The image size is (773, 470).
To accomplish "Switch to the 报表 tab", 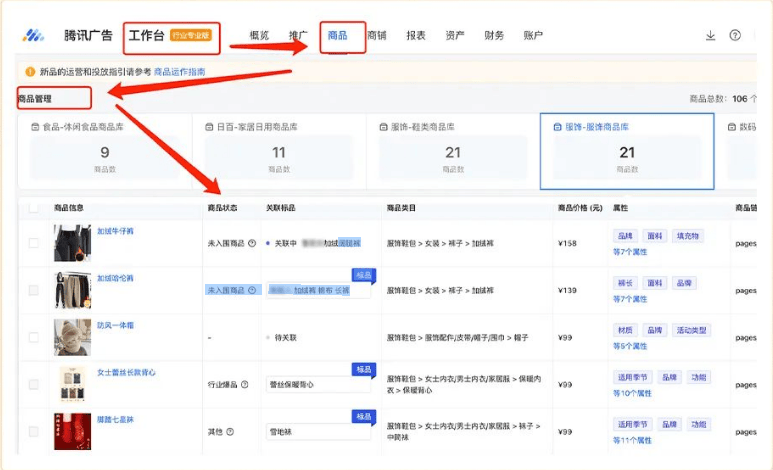I will pos(416,36).
